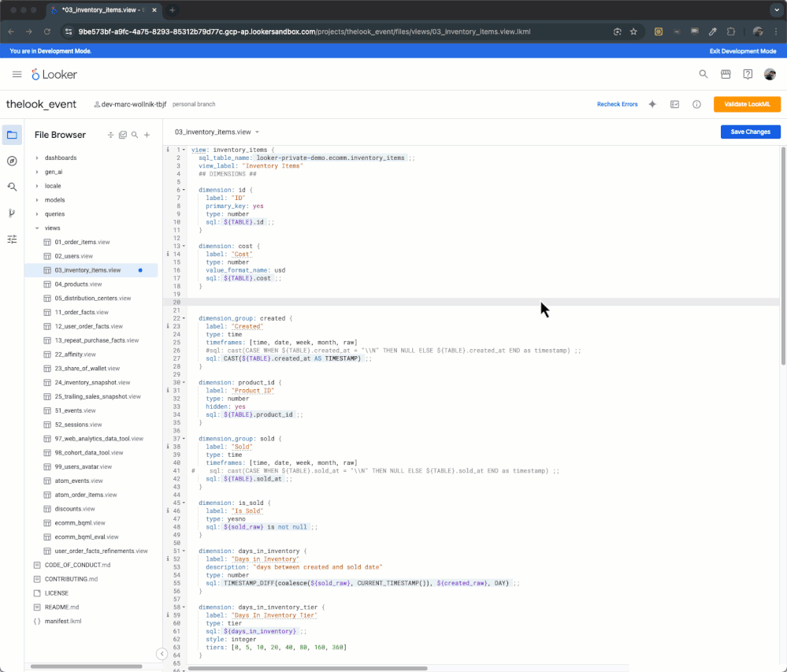This screenshot has width=787, height=672.
Task: Open manifest.lkml file
Action: point(63,622)
